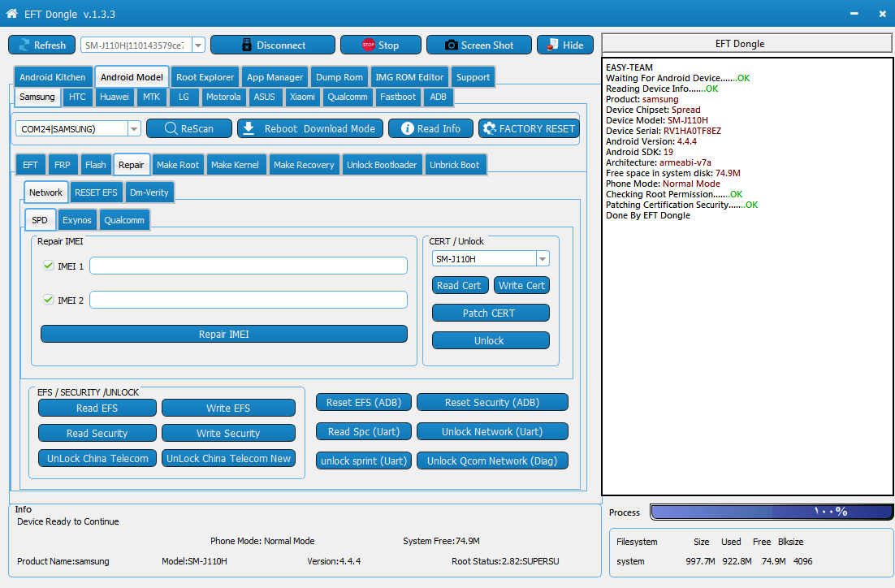Open the COM24 SAMSUNG port dropdown
The width and height of the screenshot is (895, 588).
(134, 129)
